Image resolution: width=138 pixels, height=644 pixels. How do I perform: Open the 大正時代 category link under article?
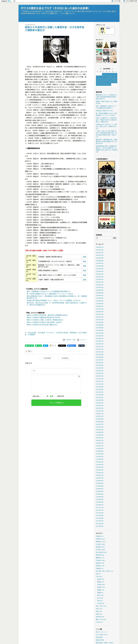tap(68, 340)
